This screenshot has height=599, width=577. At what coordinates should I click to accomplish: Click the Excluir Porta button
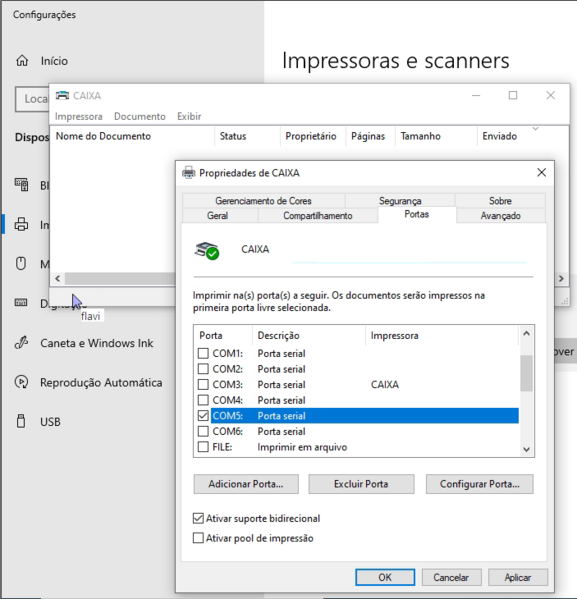point(361,484)
